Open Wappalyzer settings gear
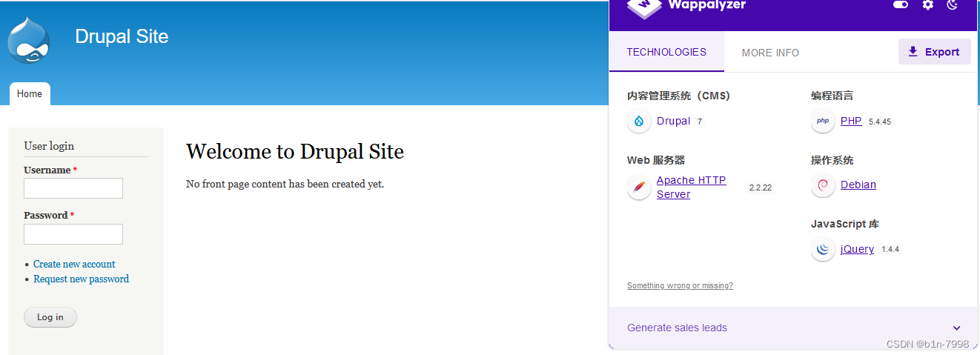 point(927,4)
